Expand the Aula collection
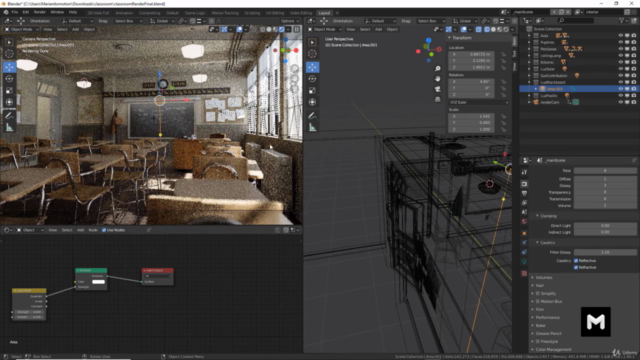Image resolution: width=640 pixels, height=360 pixels. 529,36
